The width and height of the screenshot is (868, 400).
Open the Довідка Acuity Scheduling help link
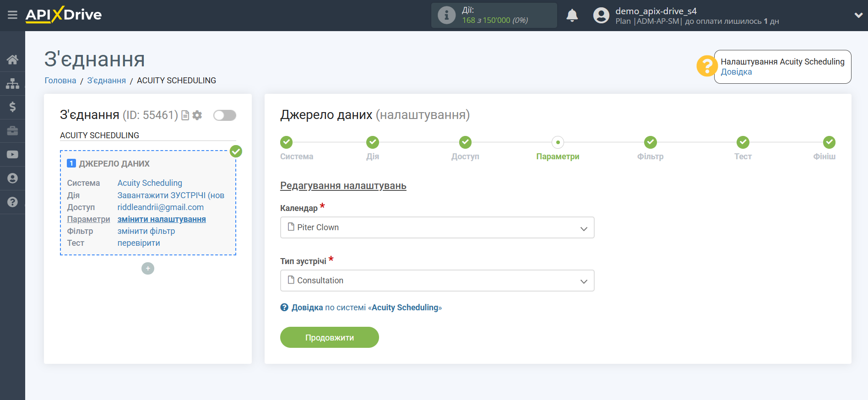[x=367, y=308]
